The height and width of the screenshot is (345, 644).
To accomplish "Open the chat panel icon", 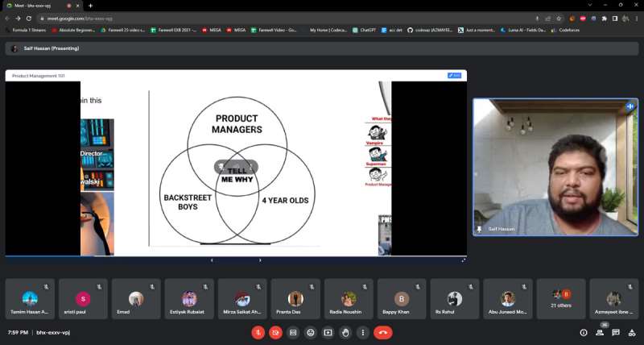I will coord(616,332).
